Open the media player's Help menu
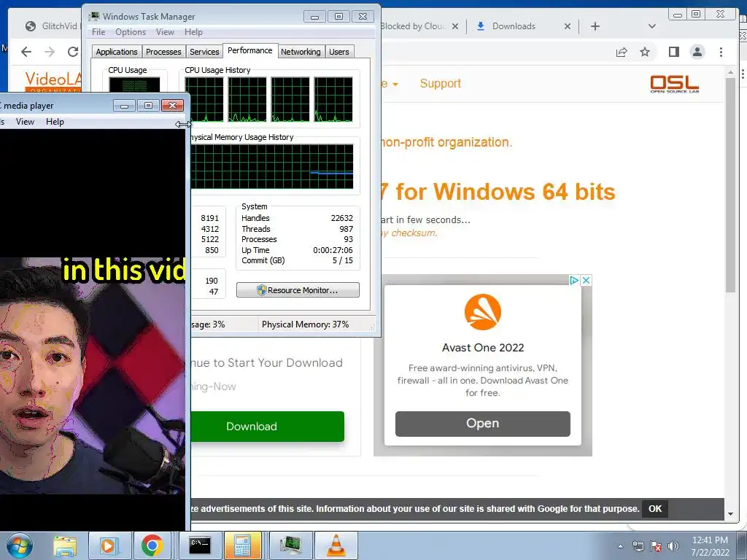The width and height of the screenshot is (747, 560). click(x=55, y=122)
